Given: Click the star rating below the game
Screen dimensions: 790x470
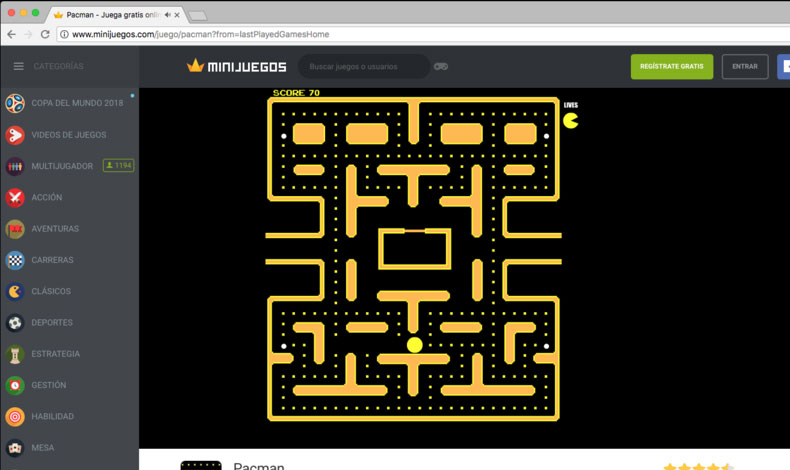Looking at the screenshot, I should (699, 467).
